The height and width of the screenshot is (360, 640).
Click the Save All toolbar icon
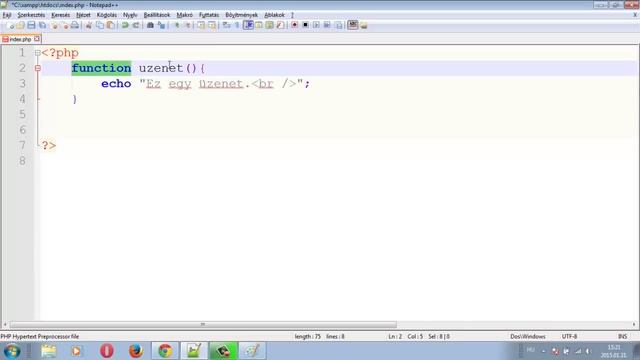tap(42, 25)
